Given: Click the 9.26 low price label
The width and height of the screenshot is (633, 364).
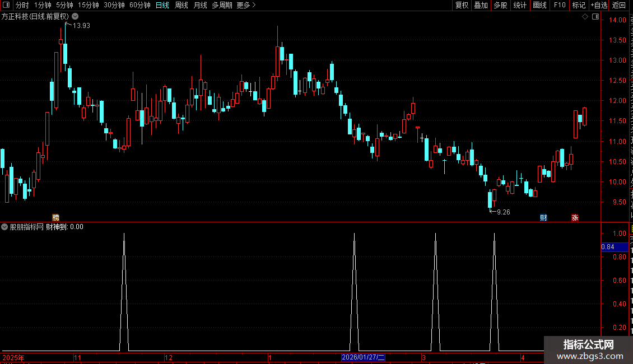Looking at the screenshot, I should coord(504,212).
